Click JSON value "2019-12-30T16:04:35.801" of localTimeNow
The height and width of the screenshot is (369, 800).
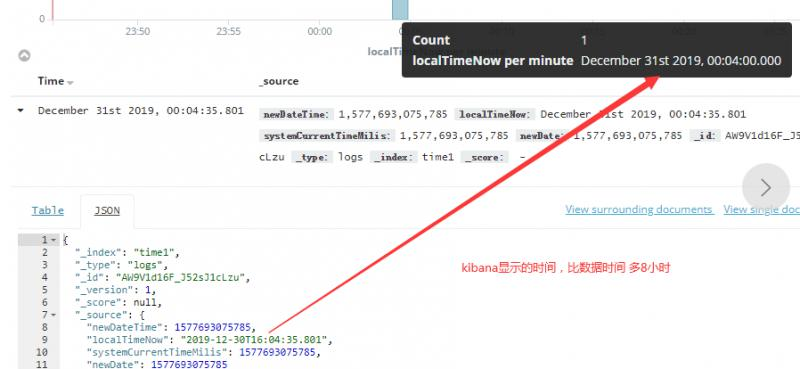point(254,340)
